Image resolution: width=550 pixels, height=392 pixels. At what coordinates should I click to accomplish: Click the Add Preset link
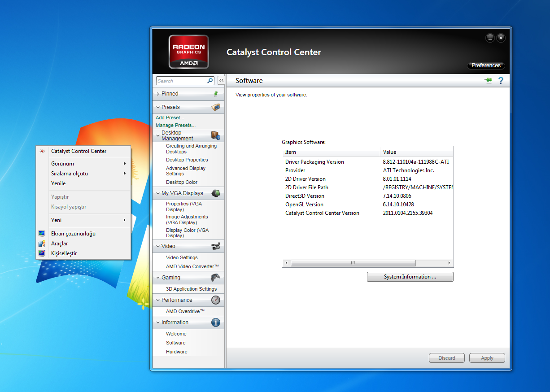170,118
